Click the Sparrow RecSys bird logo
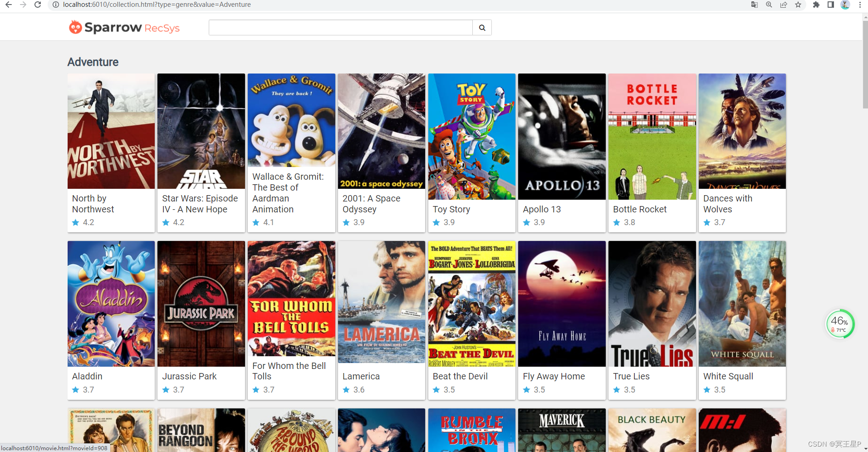Screen dimensions: 868x452 pos(75,28)
